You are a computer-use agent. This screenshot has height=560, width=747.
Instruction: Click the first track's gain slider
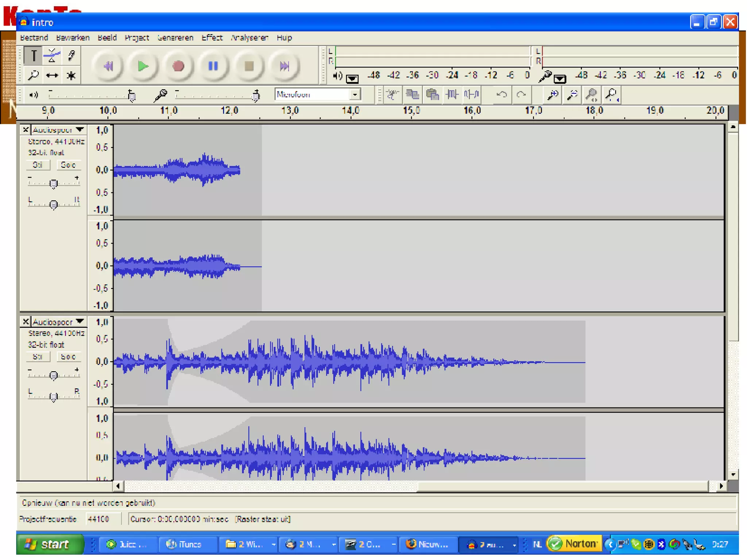pos(54,183)
